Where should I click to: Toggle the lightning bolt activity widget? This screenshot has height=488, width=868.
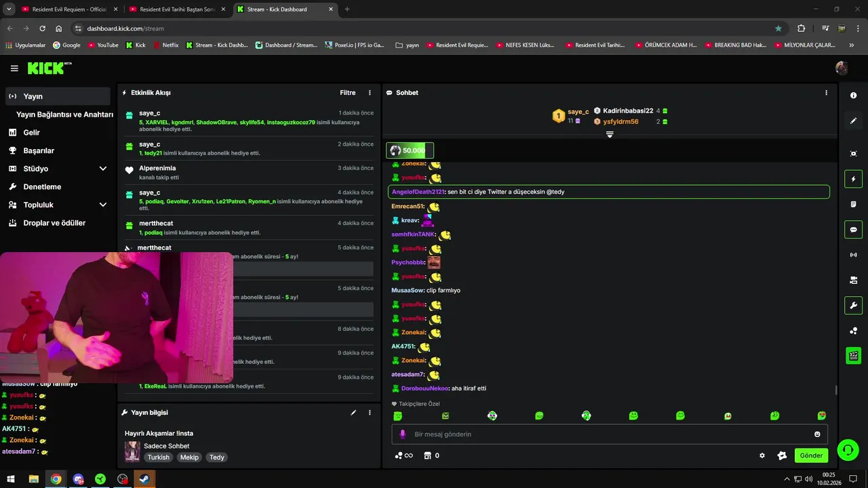pyautogui.click(x=853, y=179)
